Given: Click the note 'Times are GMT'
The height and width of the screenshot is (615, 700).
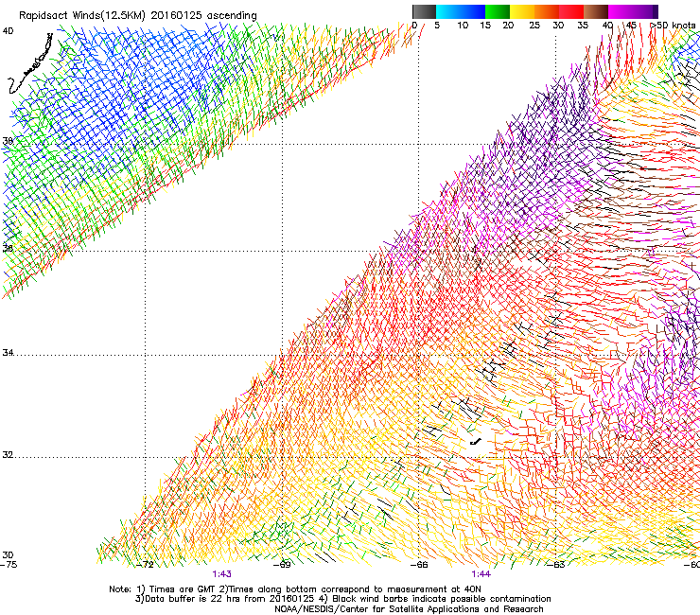Looking at the screenshot, I should (x=182, y=589).
